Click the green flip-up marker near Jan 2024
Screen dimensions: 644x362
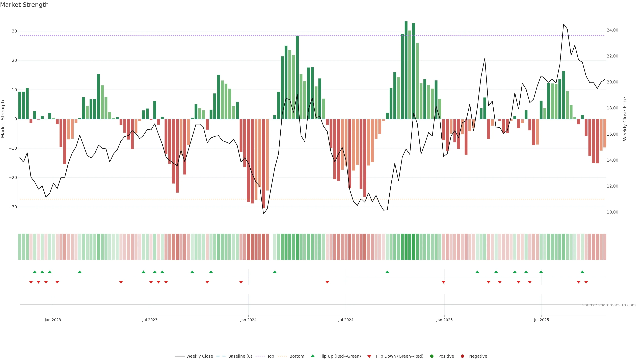pyautogui.click(x=275, y=272)
